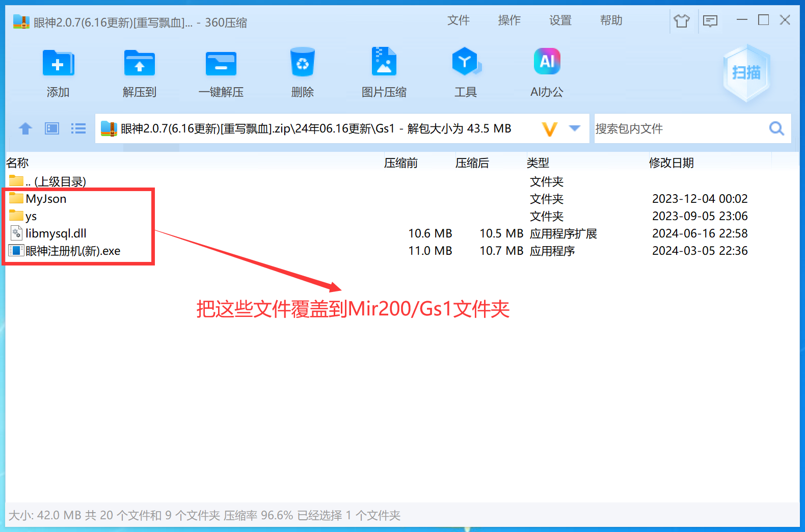805x532 pixels.
Task: Launch the AI办公 feature
Action: [x=547, y=61]
